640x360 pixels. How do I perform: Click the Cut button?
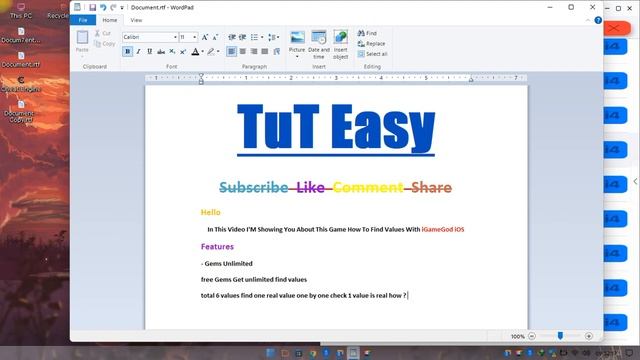pyautogui.click(x=103, y=33)
